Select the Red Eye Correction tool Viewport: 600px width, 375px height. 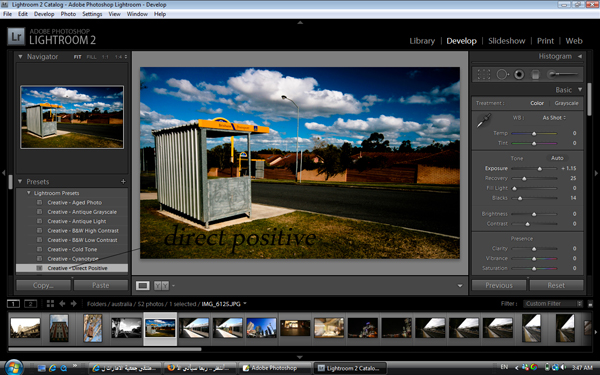tap(519, 74)
